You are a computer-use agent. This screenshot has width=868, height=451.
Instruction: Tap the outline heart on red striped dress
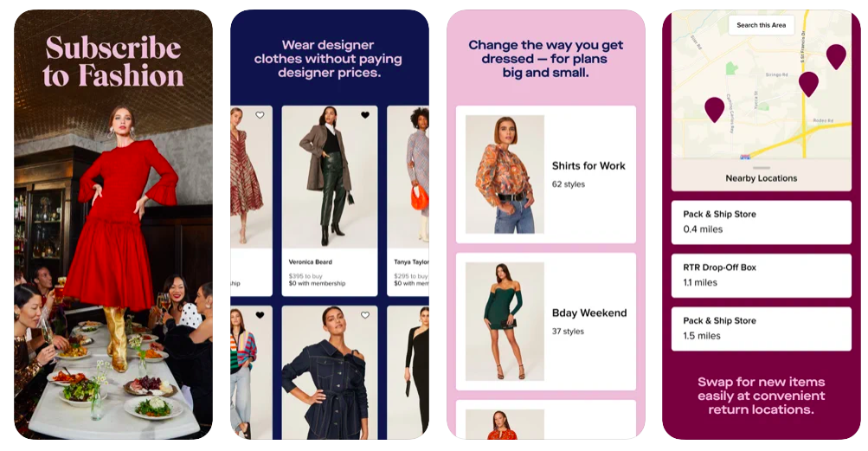point(260,115)
